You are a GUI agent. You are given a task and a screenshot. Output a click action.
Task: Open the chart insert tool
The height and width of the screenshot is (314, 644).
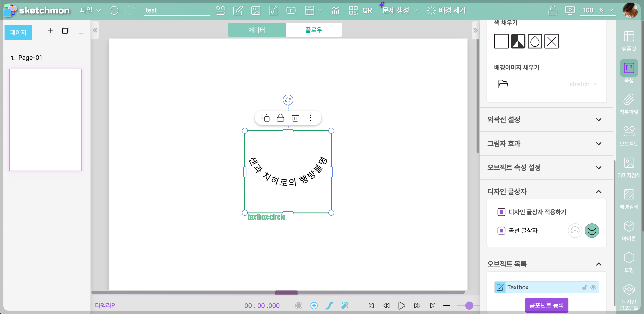pos(335,10)
